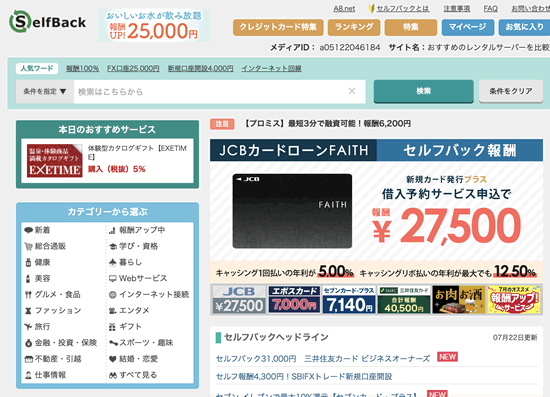Open the 旅行 airplane icon
This screenshot has height=397, width=550.
[28, 327]
